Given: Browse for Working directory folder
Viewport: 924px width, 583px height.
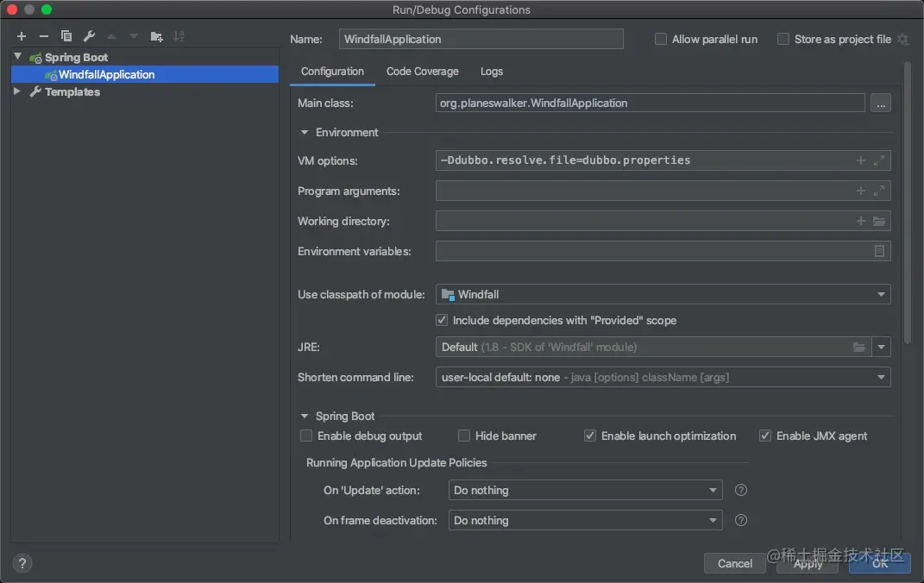Looking at the screenshot, I should point(879,221).
